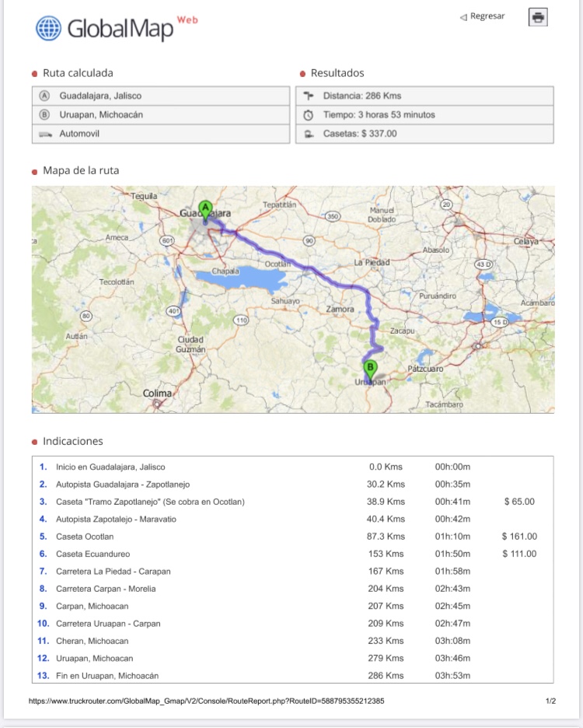The height and width of the screenshot is (728, 583).
Task: Click the origin A circle icon
Action: click(x=44, y=96)
